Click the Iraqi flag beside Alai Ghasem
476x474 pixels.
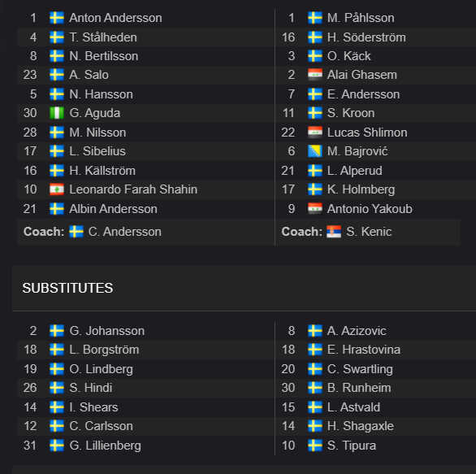tap(315, 75)
